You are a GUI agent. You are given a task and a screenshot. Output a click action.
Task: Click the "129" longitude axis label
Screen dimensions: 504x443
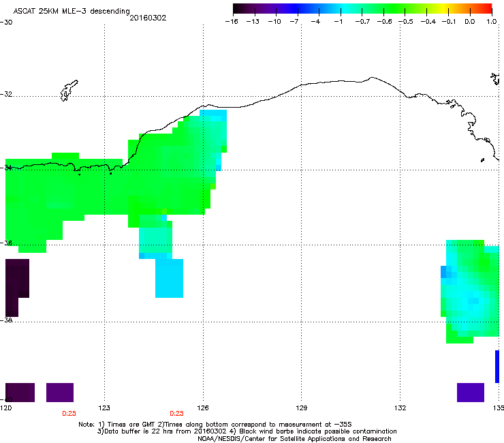pos(301,408)
